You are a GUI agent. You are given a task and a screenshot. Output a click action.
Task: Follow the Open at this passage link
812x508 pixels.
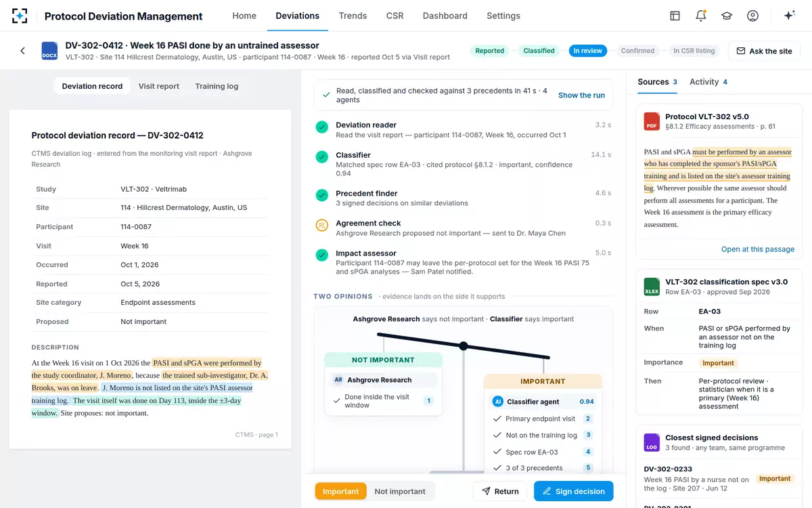click(758, 249)
